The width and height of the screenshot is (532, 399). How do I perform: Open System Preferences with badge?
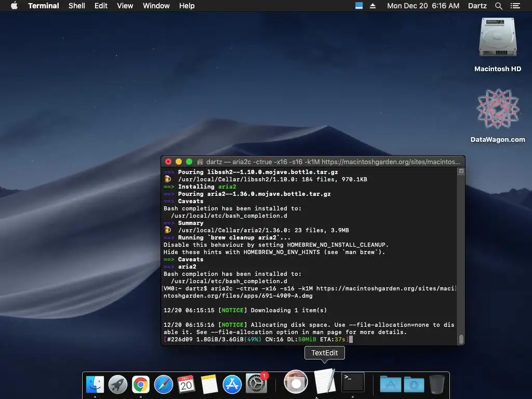pos(256,383)
